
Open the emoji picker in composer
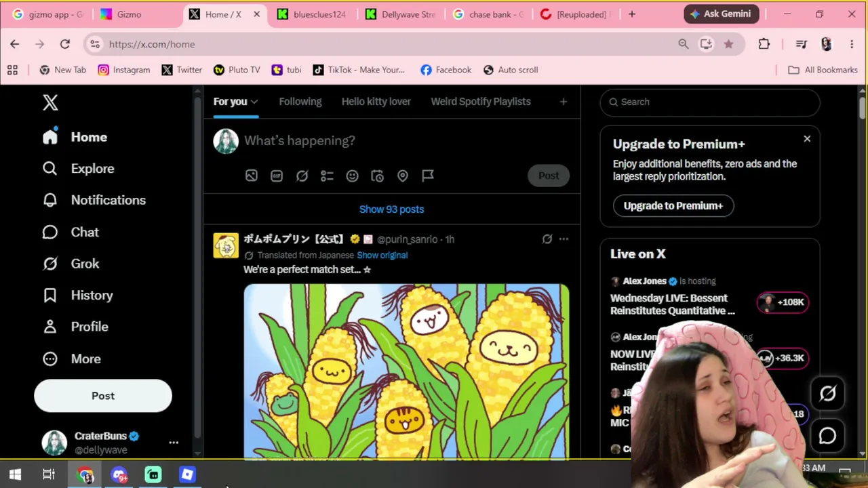click(x=352, y=176)
